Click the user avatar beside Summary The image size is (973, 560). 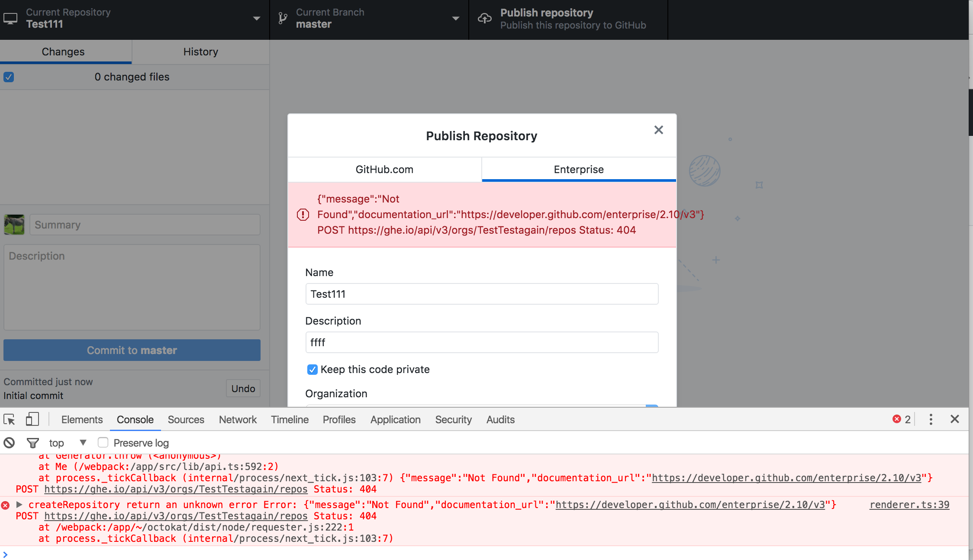point(14,225)
